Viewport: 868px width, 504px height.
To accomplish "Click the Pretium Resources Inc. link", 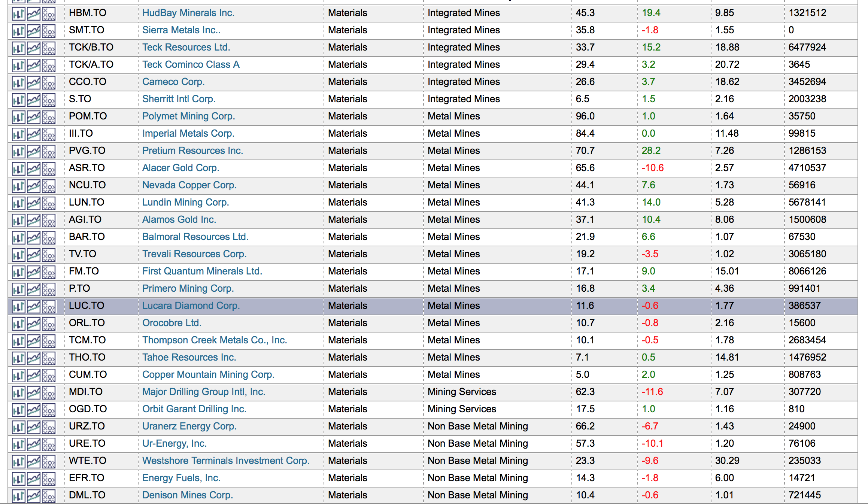I will click(192, 151).
